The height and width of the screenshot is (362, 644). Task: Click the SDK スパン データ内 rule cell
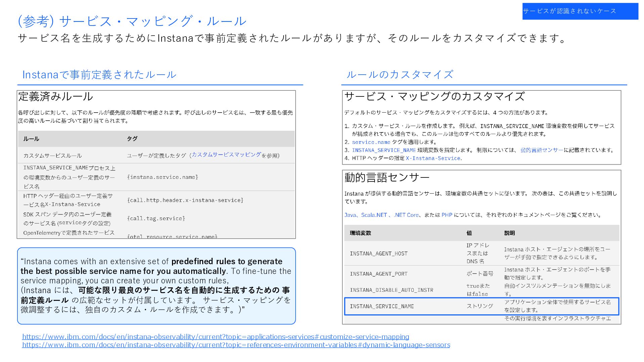coord(67,218)
